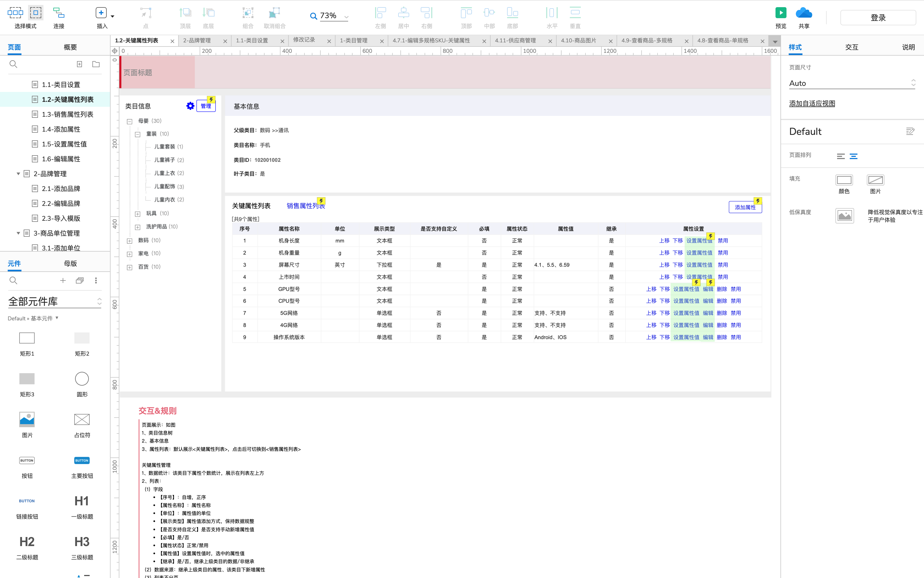Click the 顶层 bring-to-front icon

click(x=185, y=13)
